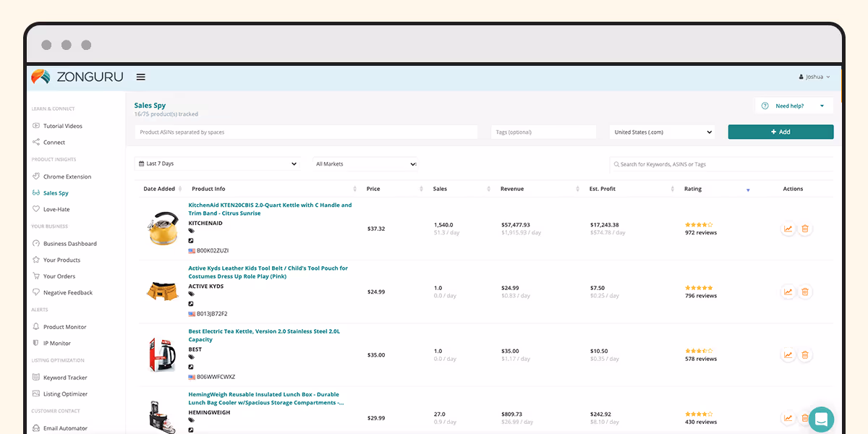868x434 pixels.
Task: Click the Add button
Action: click(780, 132)
